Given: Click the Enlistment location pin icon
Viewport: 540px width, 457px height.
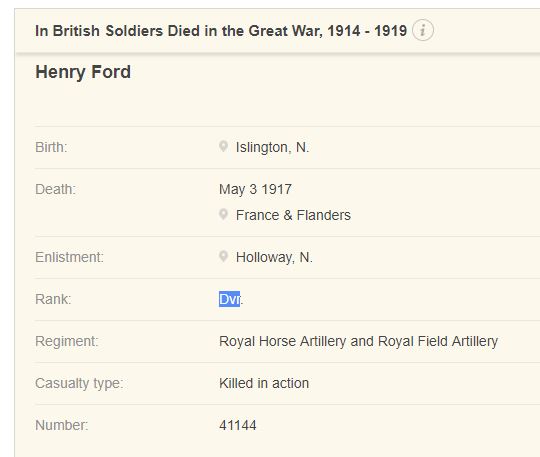Looking at the screenshot, I should click(x=223, y=256).
